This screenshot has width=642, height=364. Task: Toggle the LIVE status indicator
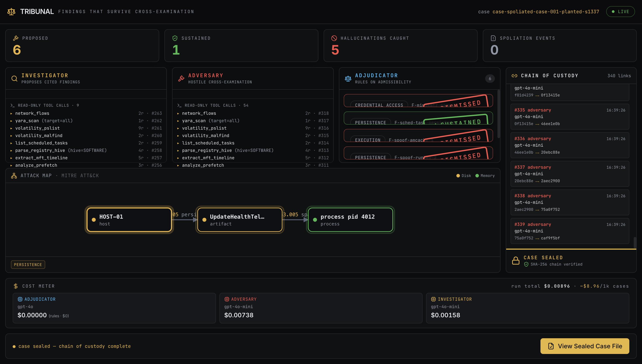click(620, 12)
